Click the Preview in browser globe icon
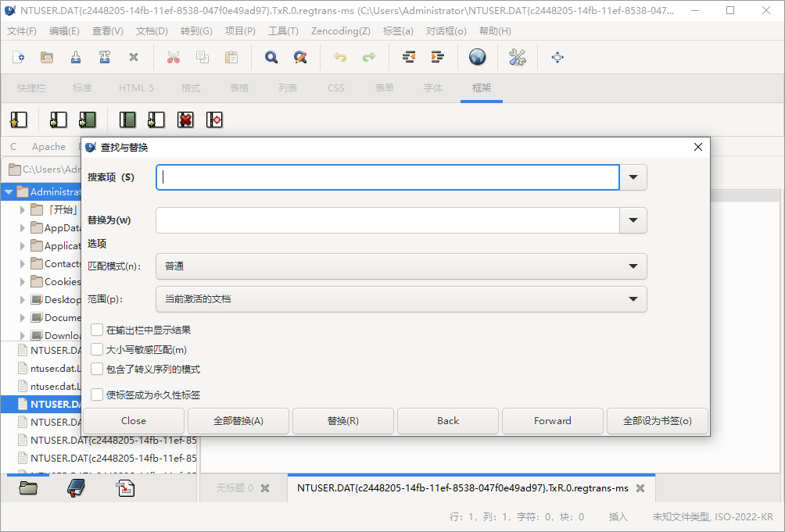 (x=478, y=57)
